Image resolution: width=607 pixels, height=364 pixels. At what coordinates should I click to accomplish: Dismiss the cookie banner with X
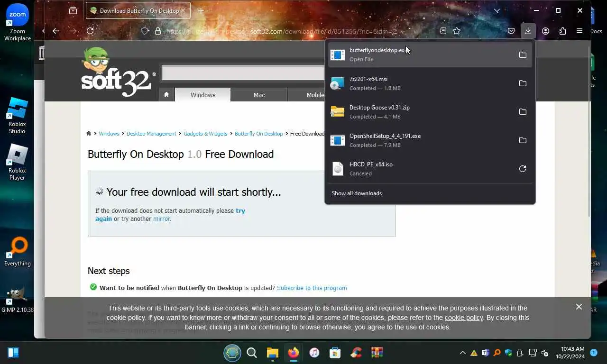[579, 307]
